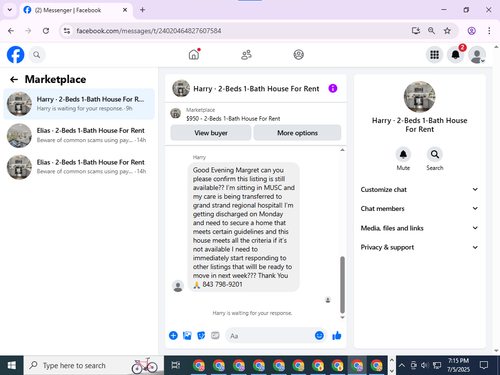Image resolution: width=500 pixels, height=375 pixels.
Task: Open Task View on the taskbar
Action: (x=176, y=365)
